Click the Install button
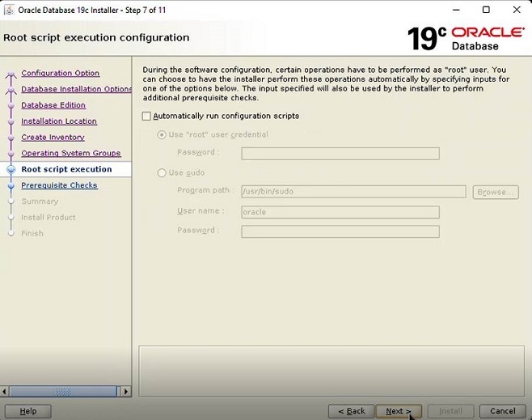Viewport: 532px width, 420px height. [x=450, y=411]
